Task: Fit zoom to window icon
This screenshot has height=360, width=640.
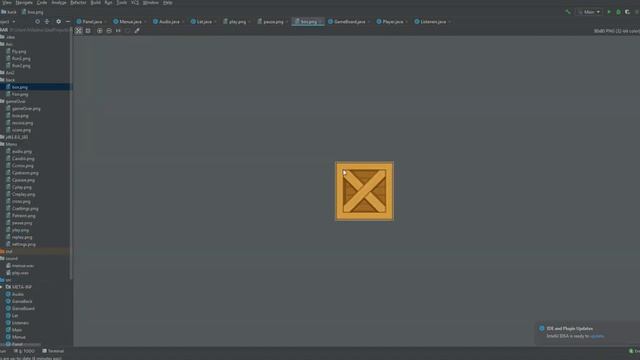Action: point(128,31)
